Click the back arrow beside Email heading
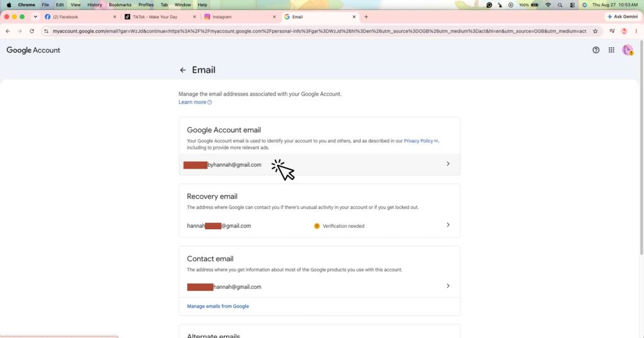 click(183, 70)
